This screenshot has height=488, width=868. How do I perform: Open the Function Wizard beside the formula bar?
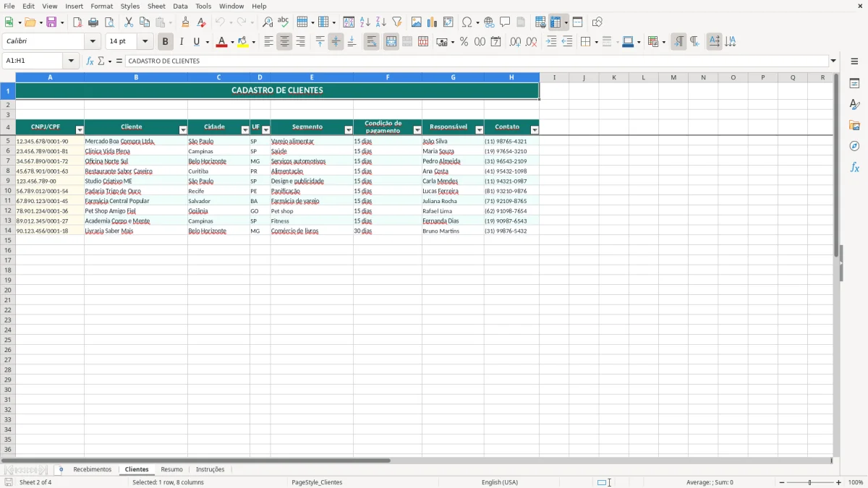[x=90, y=61]
